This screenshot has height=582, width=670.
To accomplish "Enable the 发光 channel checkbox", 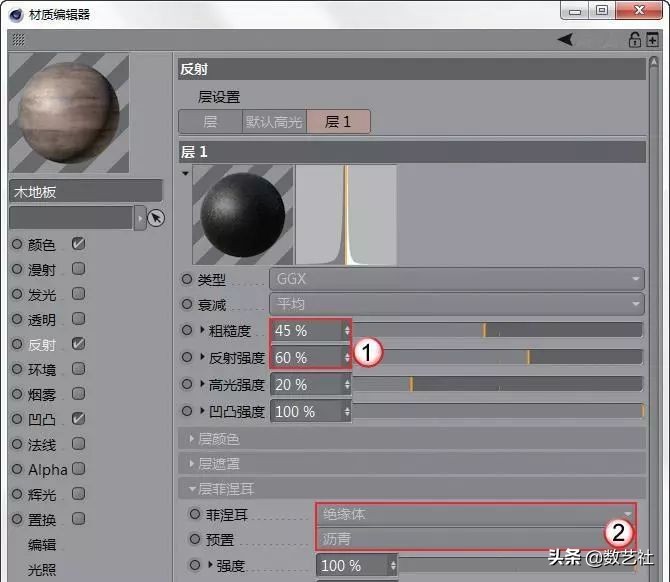I will pos(79,294).
